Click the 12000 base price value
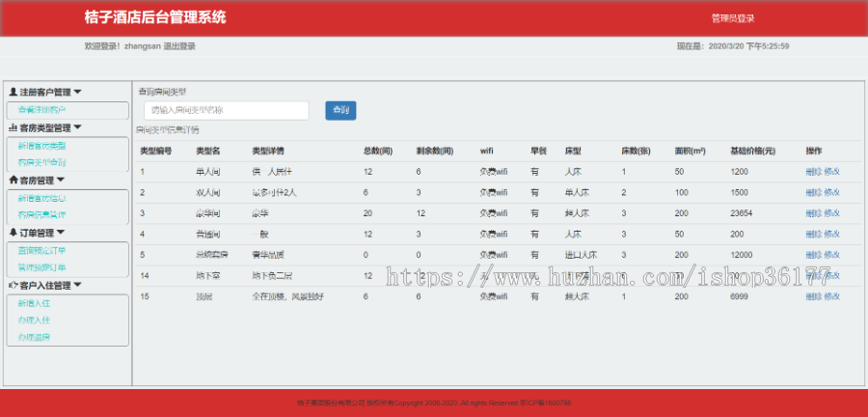 coord(742,255)
